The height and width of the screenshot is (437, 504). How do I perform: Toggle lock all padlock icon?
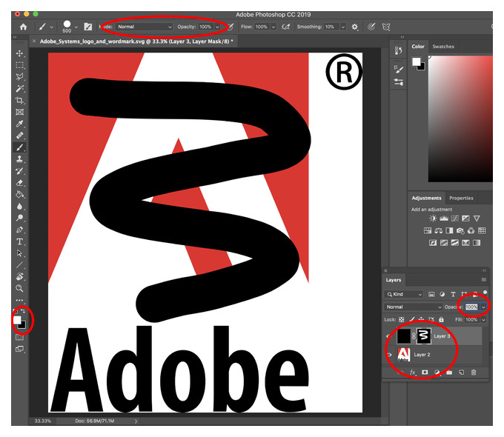(x=441, y=320)
